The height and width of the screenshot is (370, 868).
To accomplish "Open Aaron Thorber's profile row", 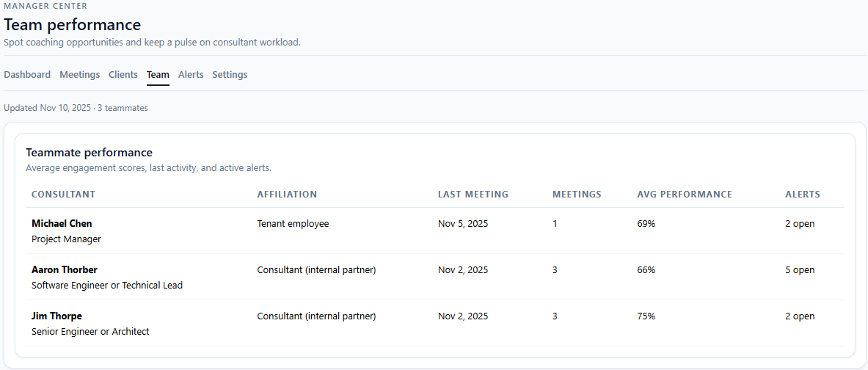I will [65, 270].
